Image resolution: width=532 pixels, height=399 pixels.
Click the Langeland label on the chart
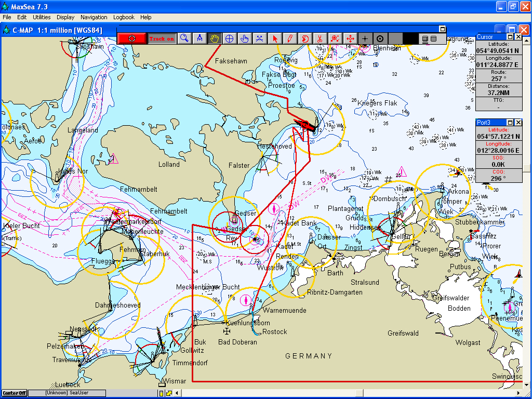[83, 130]
